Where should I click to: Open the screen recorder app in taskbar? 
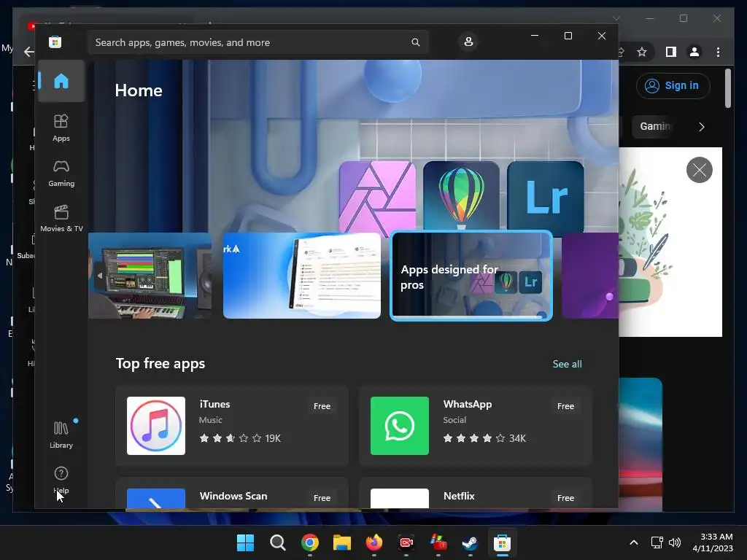coord(406,542)
